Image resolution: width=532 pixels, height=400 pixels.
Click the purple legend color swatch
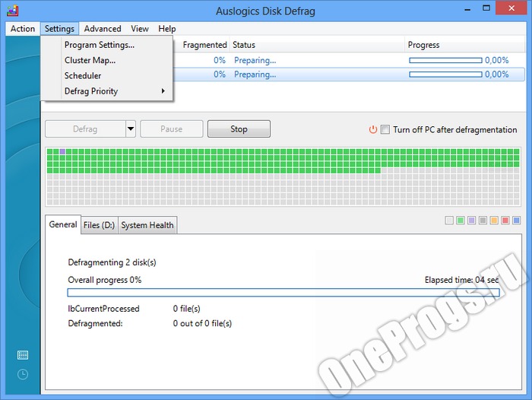(x=472, y=221)
